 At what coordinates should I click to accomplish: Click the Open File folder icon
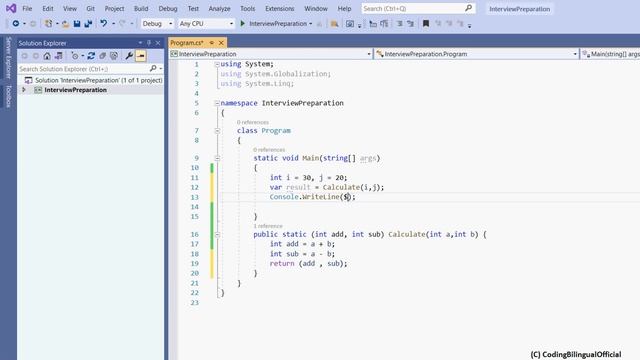65,24
